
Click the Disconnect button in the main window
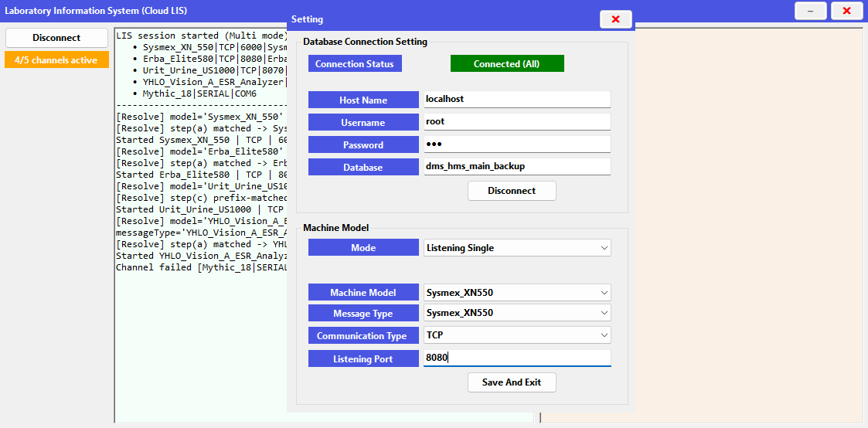point(56,38)
